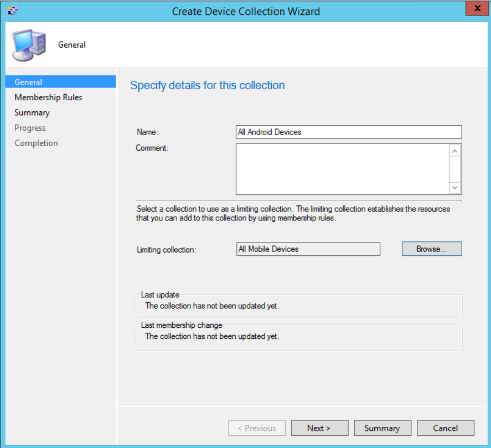Click the wizard title bar text
491x448 pixels.
coord(246,12)
